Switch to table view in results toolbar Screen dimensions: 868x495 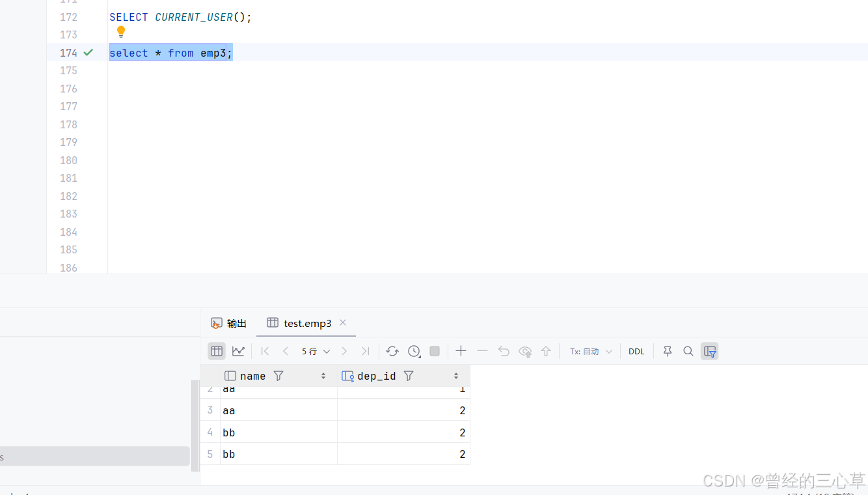(x=217, y=351)
